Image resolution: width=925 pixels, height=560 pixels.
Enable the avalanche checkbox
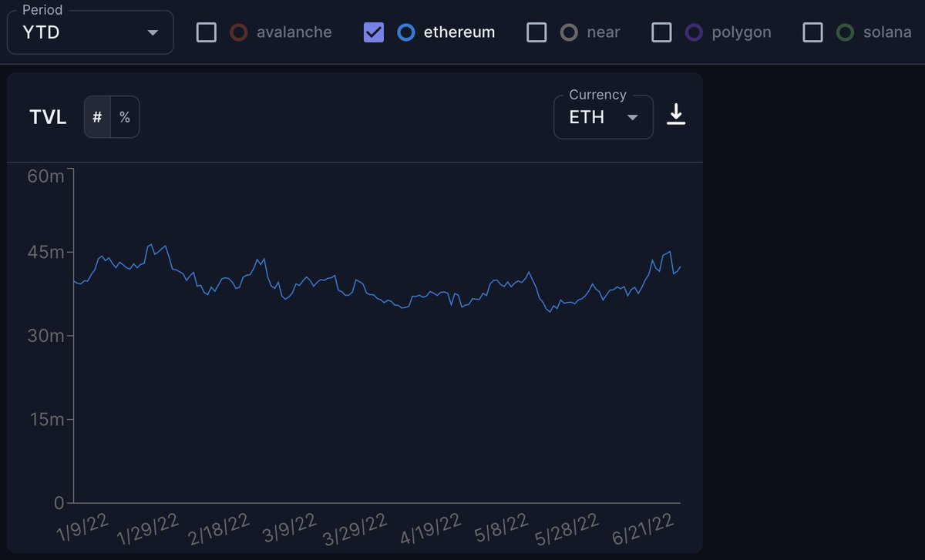[x=206, y=32]
